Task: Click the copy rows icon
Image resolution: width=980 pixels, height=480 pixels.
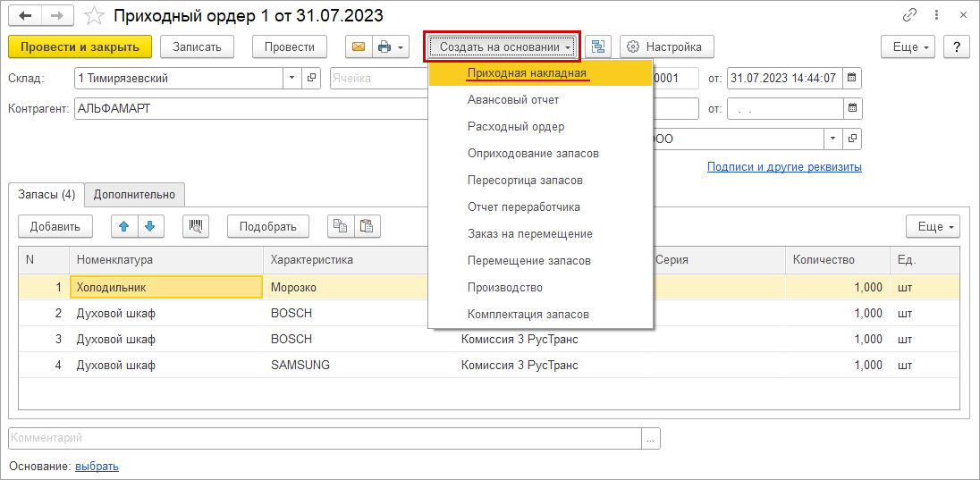Action: coord(341,226)
